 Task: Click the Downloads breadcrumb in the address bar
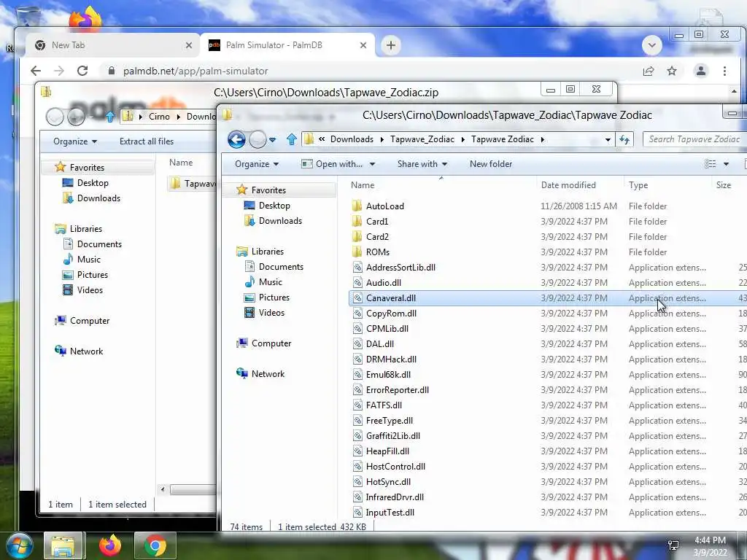352,139
